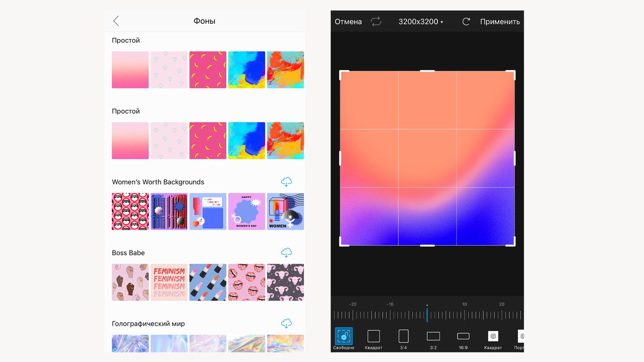Pick blue paint background in second Простой row

(x=246, y=140)
